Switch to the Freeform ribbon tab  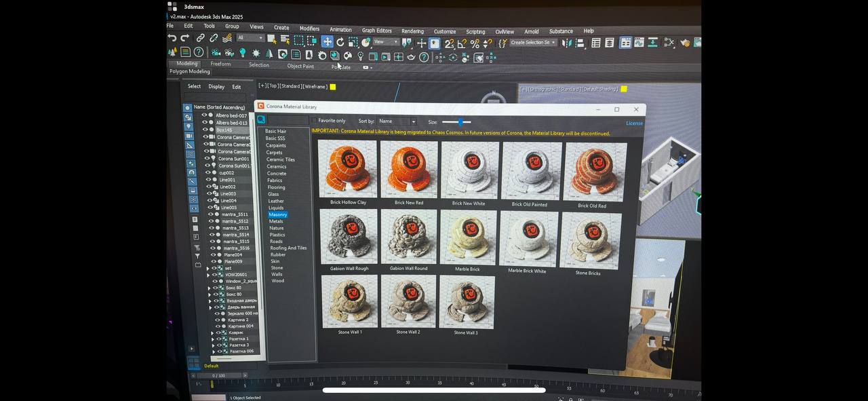point(220,64)
